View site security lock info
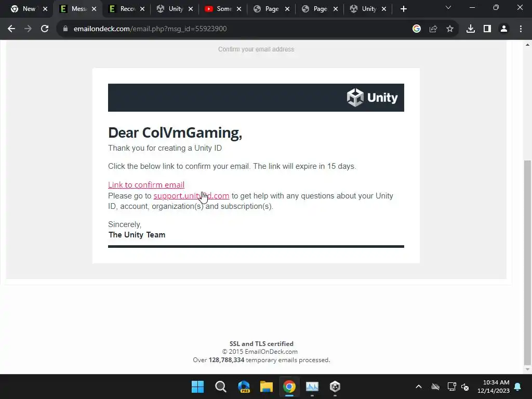The height and width of the screenshot is (399, 532). 65,29
